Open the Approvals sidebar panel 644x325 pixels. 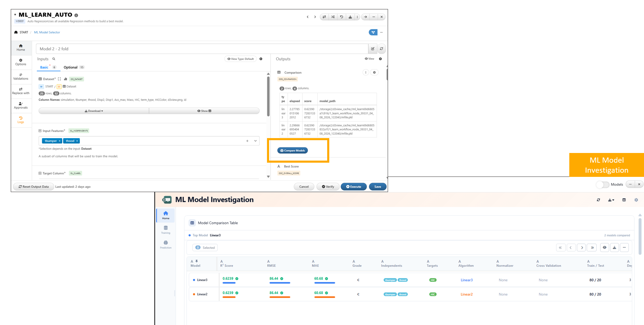pos(21,106)
